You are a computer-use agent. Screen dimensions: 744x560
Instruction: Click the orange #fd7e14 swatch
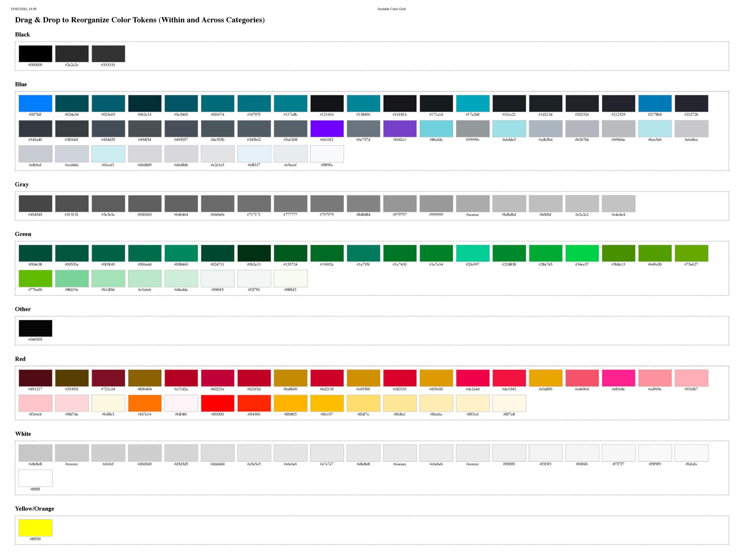(x=145, y=403)
